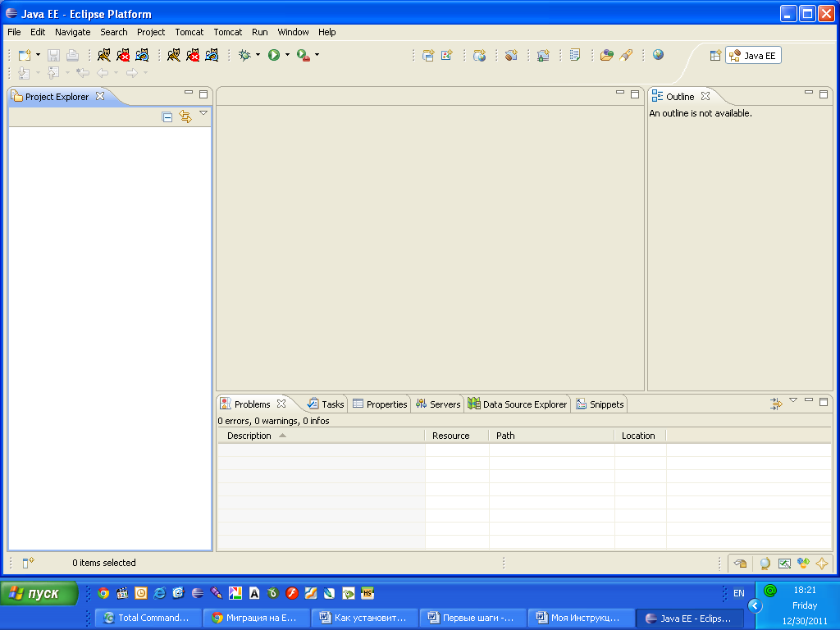Switch to the Properties tab
This screenshot has width=840, height=630.
point(381,404)
